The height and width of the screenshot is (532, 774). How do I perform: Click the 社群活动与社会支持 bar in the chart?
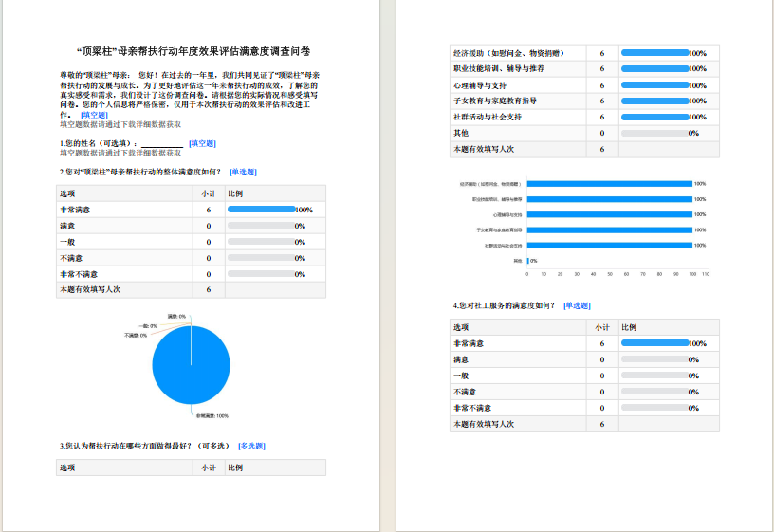coord(609,245)
